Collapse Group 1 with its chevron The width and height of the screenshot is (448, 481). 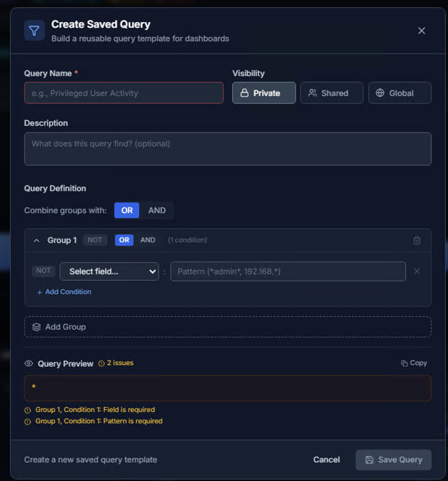(37, 240)
